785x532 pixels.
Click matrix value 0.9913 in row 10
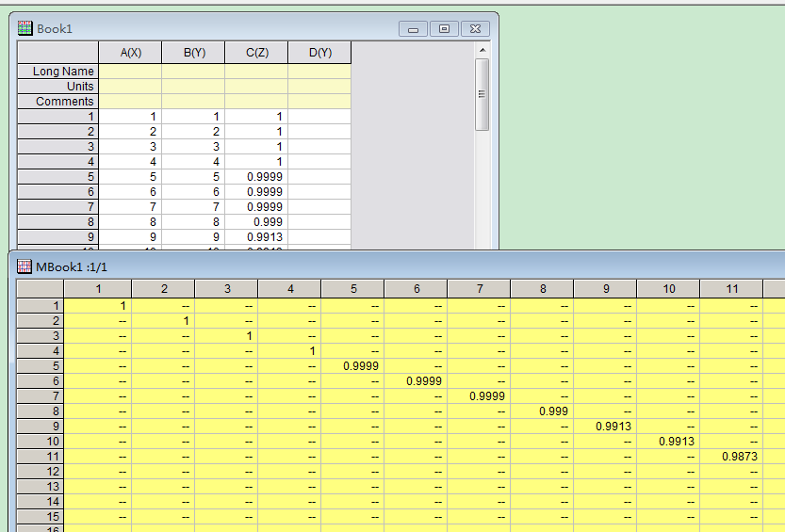pos(668,441)
